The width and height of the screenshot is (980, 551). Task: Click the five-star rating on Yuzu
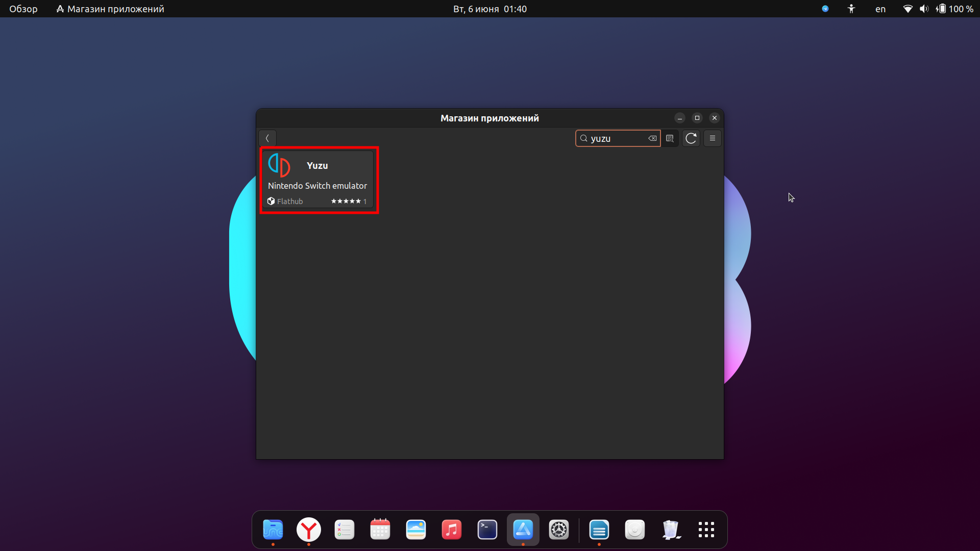tap(346, 202)
